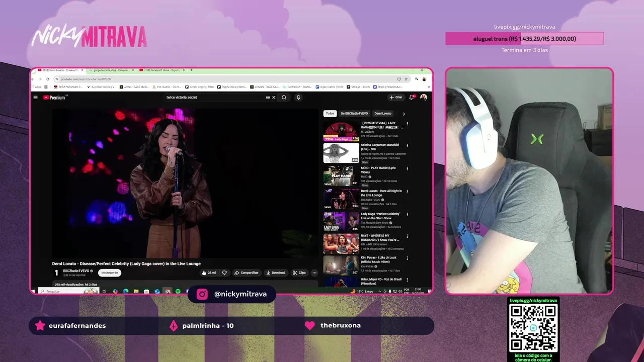Open the Criar upload button
The width and height of the screenshot is (644, 362).
396,98
